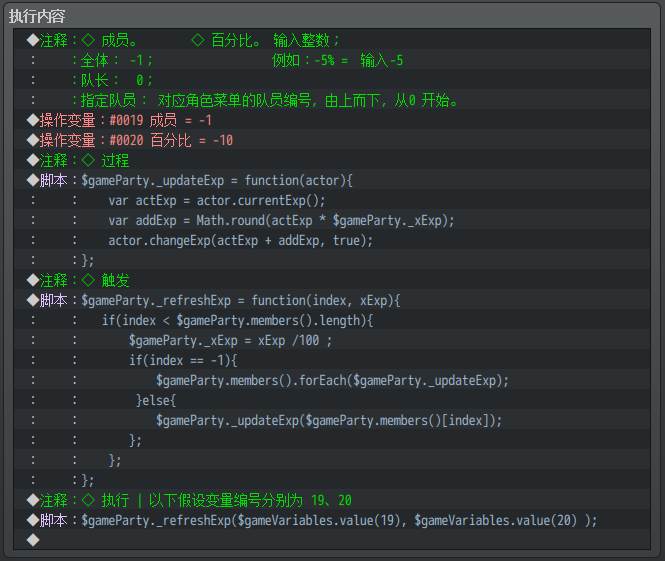
Task: Select script line calling '$gameParty._refreshExp($gameVariables.value(19)'
Action: click(x=332, y=520)
